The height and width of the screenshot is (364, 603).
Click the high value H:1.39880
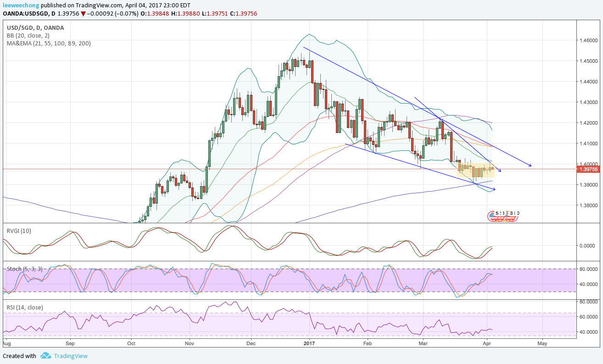pyautogui.click(x=185, y=14)
